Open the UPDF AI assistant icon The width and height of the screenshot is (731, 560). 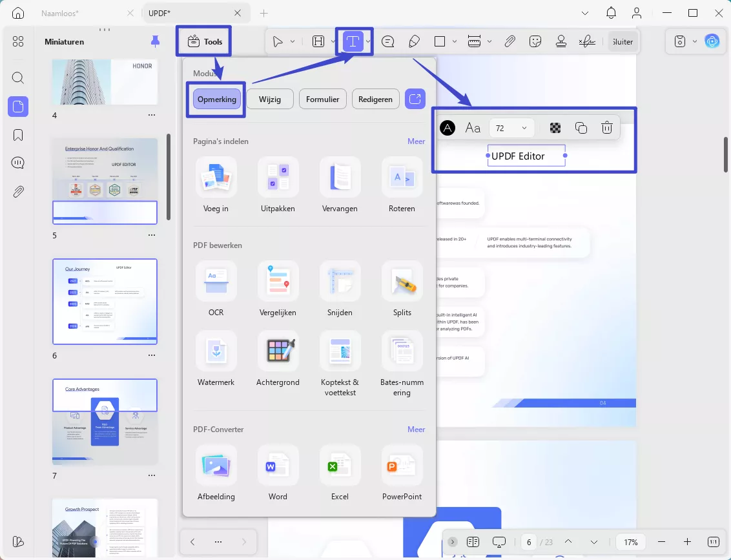coord(712,41)
